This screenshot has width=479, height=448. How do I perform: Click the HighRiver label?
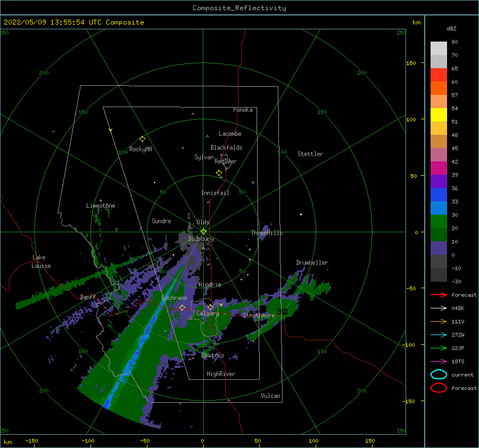[x=221, y=374]
